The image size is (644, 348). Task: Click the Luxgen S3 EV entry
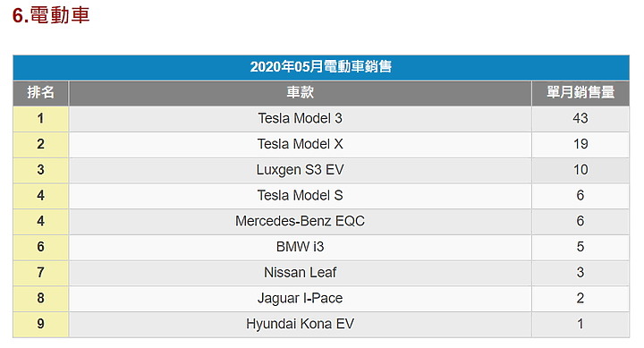pos(301,170)
